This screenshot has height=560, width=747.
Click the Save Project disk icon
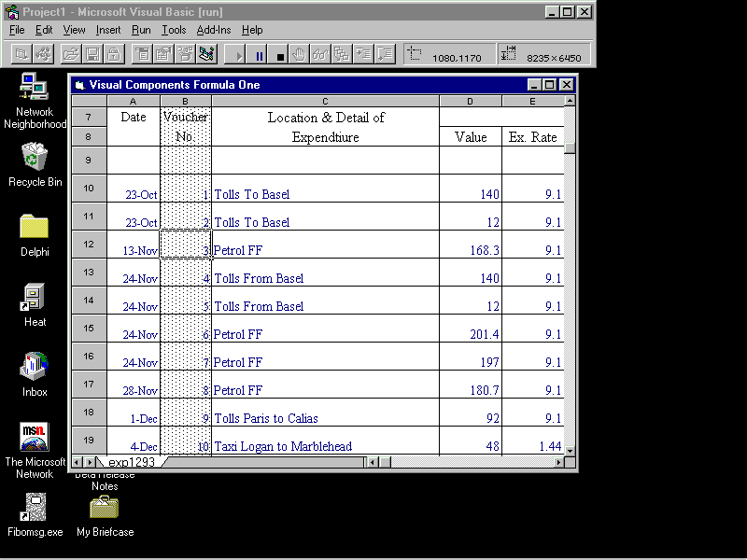pyautogui.click(x=92, y=54)
